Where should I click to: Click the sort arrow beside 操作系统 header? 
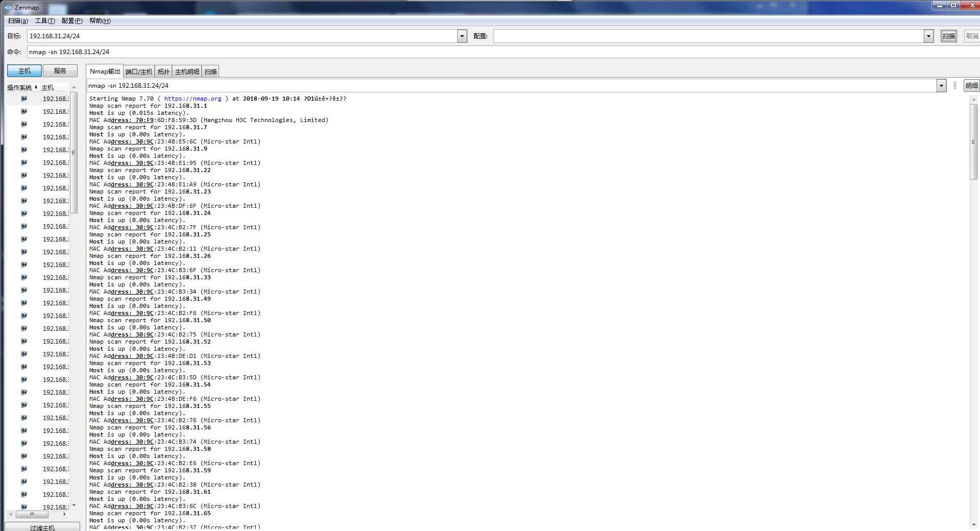[x=36, y=87]
